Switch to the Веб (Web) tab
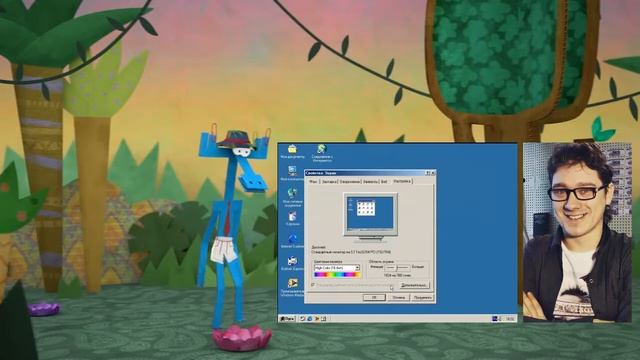The height and width of the screenshot is (360, 640). click(384, 182)
